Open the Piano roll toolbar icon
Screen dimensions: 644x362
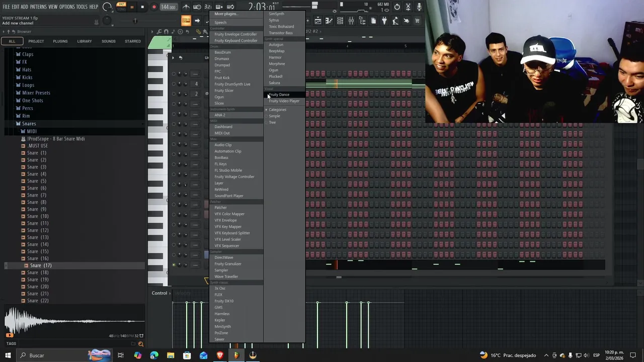(329, 21)
